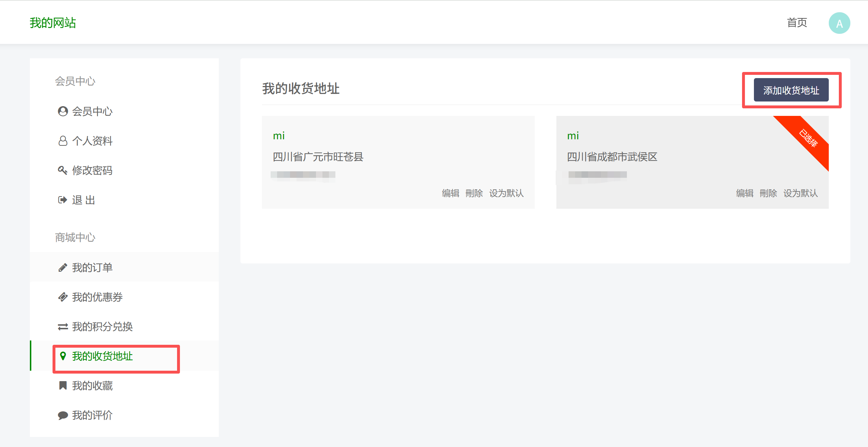Click the 个人资料 person icon
The image size is (868, 447).
click(x=63, y=141)
